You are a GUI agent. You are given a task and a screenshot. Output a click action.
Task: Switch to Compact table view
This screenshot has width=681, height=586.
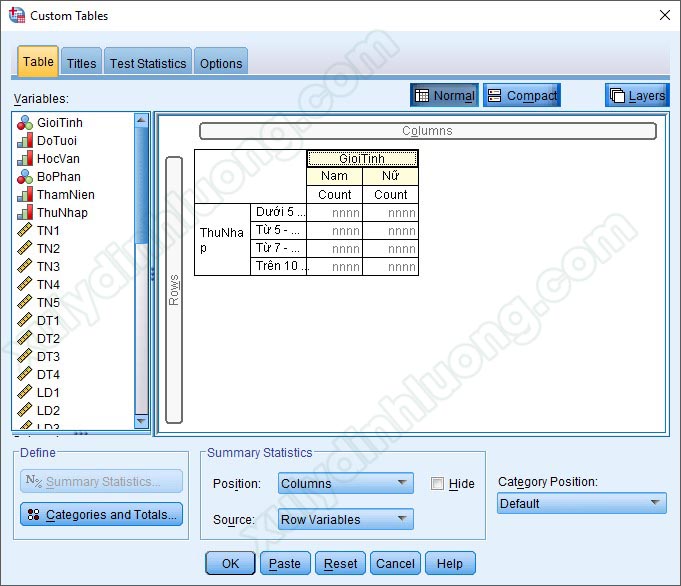[522, 95]
